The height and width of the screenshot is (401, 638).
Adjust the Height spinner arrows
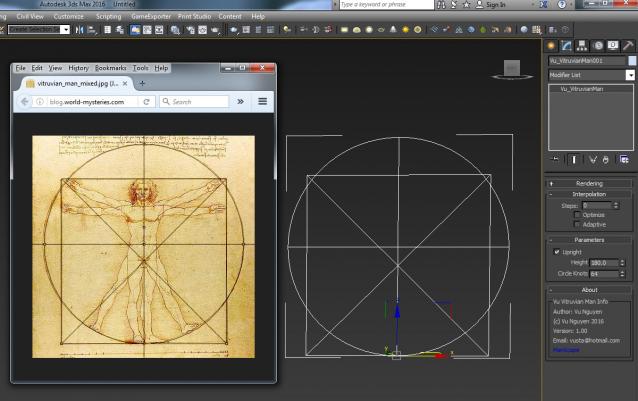pos(622,263)
